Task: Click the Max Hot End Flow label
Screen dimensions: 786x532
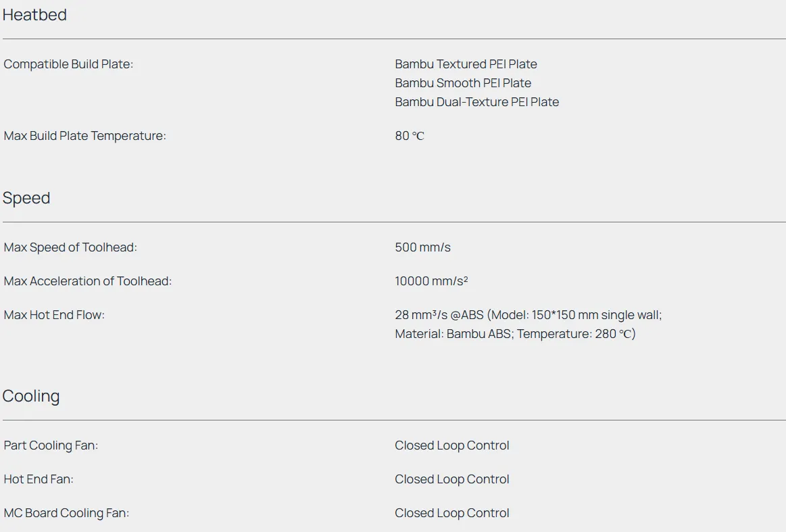Action: 54,315
